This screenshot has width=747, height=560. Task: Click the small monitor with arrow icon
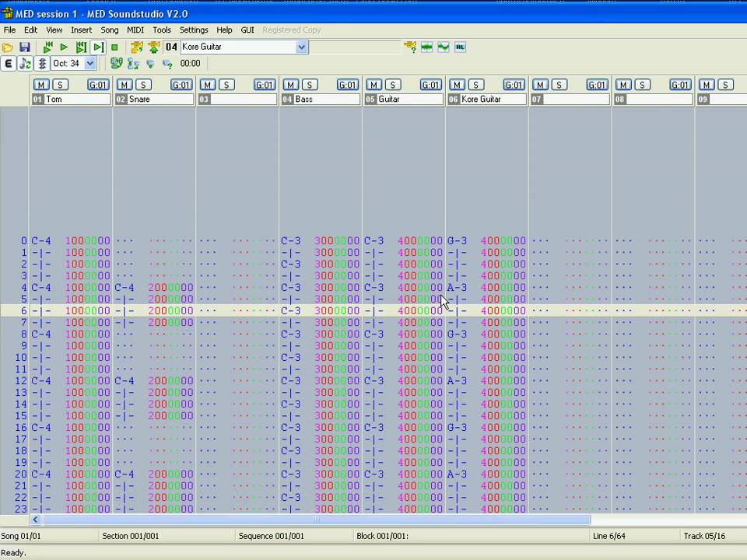150,63
